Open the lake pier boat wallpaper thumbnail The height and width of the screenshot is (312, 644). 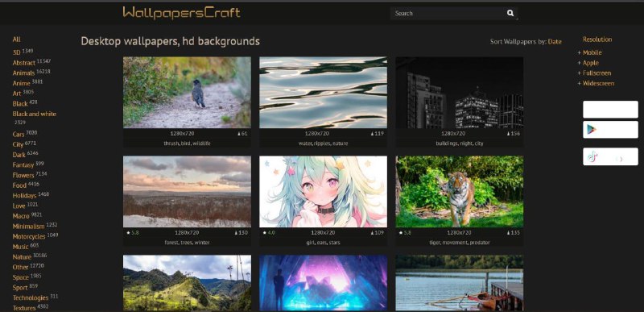click(x=459, y=283)
